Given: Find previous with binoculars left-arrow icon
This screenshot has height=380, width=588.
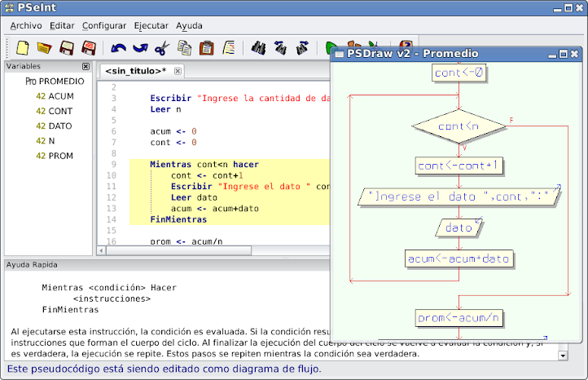Looking at the screenshot, I should tap(280, 47).
